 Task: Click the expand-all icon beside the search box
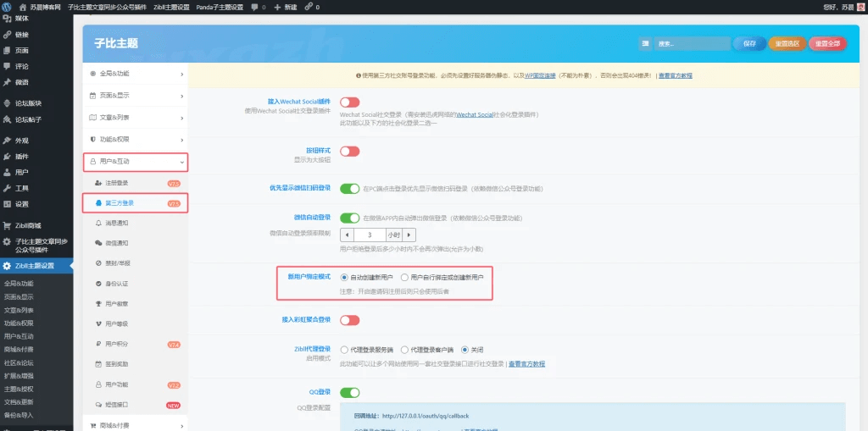point(645,44)
